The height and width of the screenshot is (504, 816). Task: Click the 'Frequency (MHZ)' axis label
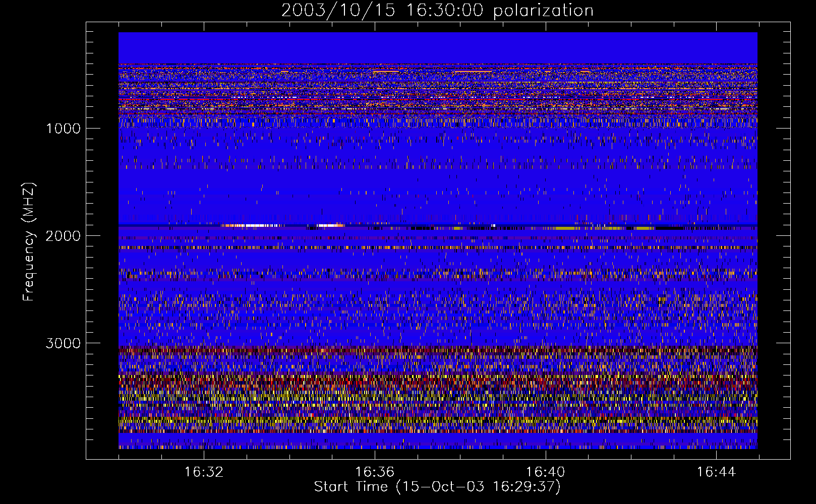click(29, 242)
